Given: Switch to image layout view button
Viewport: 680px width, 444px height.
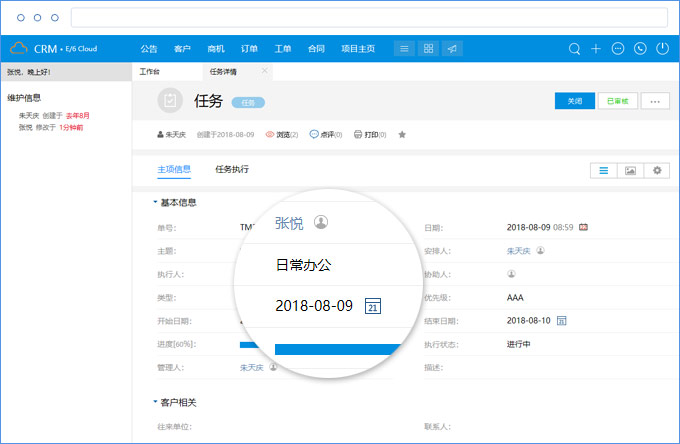Looking at the screenshot, I should tap(630, 171).
